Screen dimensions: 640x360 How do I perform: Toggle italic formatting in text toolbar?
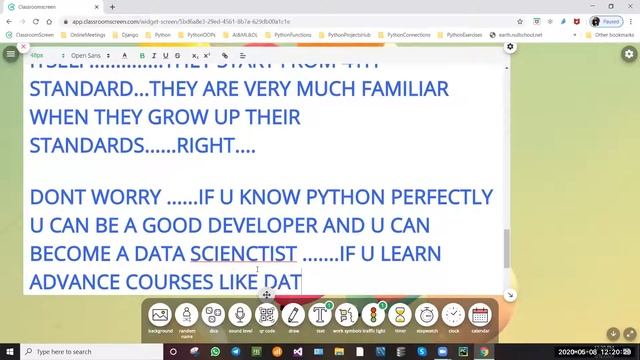point(154,56)
